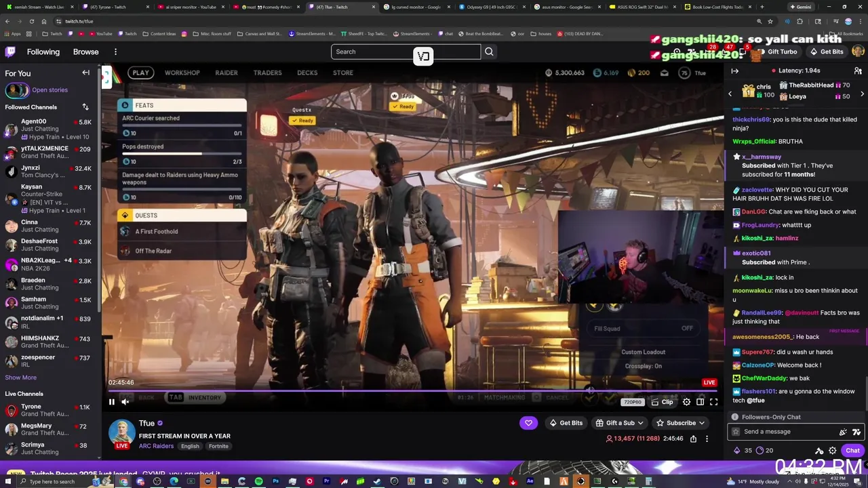
Task: Seek on the video progress bar
Action: [x=412, y=390]
